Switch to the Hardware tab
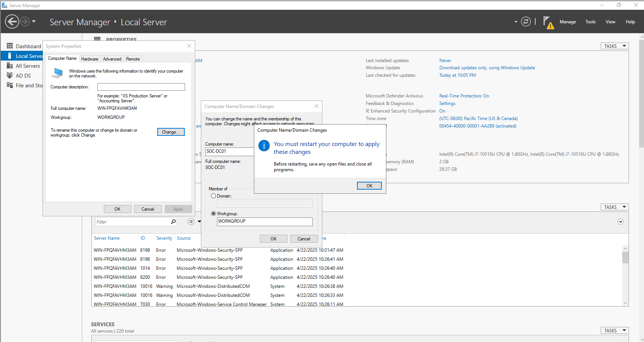 click(x=90, y=59)
